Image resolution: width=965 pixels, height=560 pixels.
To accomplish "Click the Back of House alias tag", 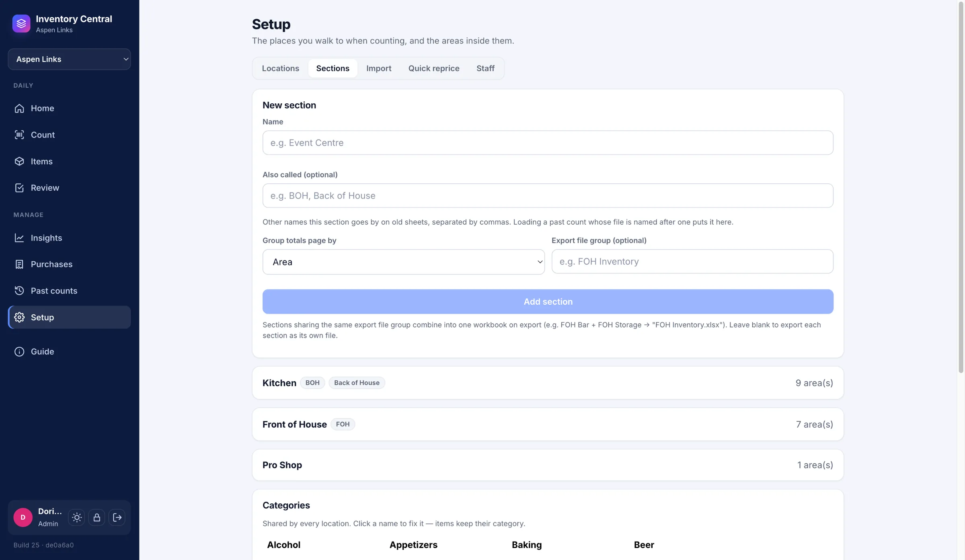I will [357, 383].
